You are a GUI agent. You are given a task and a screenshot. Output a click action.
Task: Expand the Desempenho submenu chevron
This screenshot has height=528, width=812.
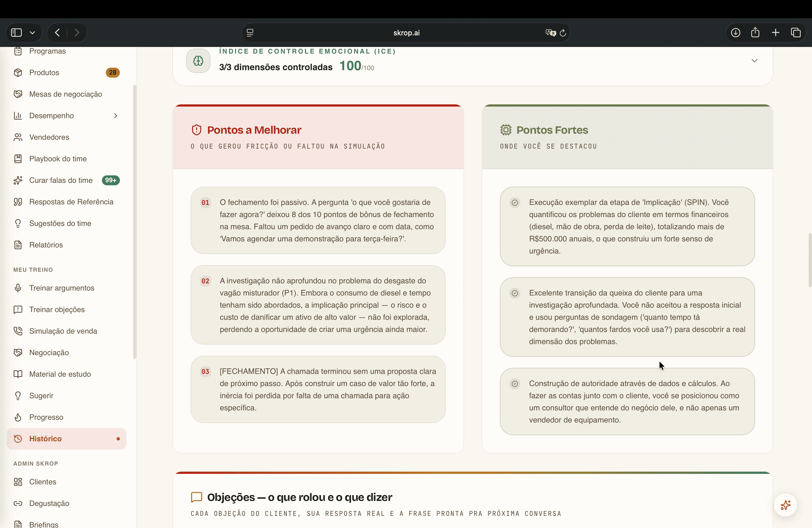tap(116, 116)
